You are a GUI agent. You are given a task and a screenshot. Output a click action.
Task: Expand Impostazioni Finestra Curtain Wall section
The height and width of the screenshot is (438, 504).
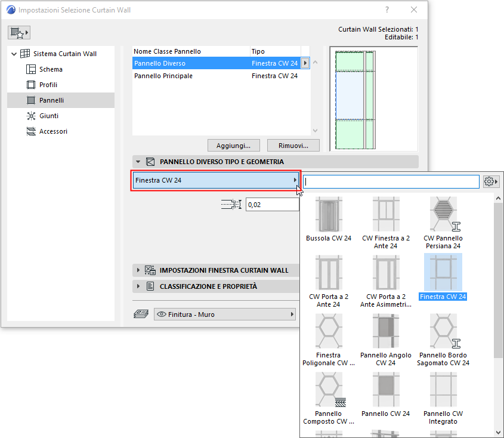(x=138, y=270)
